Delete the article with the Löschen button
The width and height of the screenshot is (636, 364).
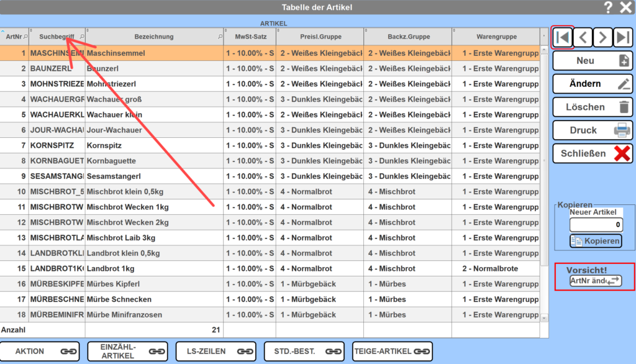pyautogui.click(x=593, y=107)
